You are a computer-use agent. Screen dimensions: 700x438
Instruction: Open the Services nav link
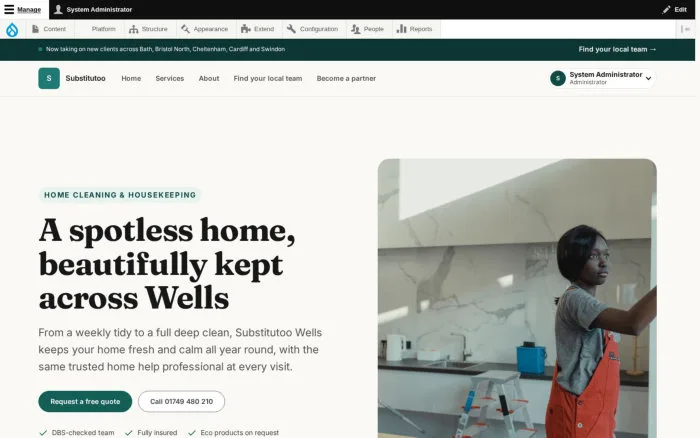(x=170, y=78)
